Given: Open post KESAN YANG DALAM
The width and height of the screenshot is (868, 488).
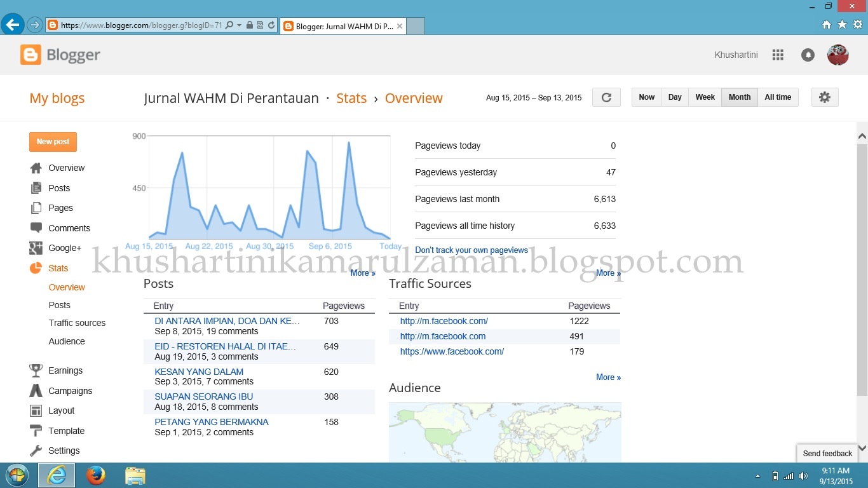Looking at the screenshot, I should [x=199, y=372].
